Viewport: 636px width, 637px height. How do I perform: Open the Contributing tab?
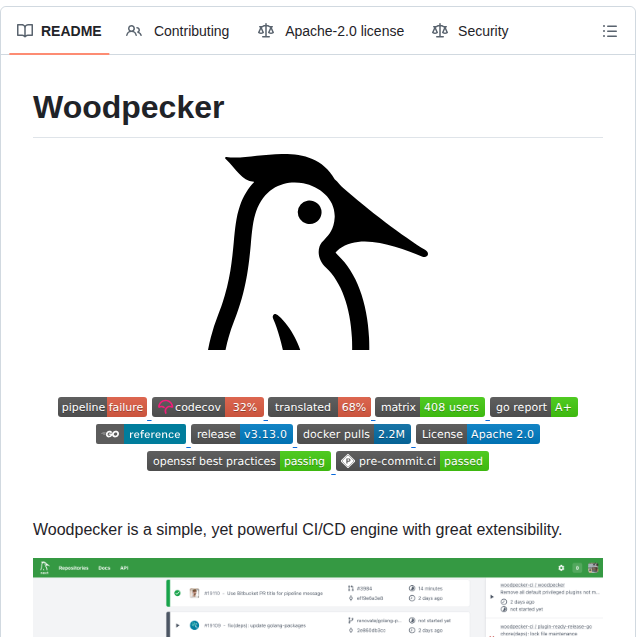click(177, 31)
